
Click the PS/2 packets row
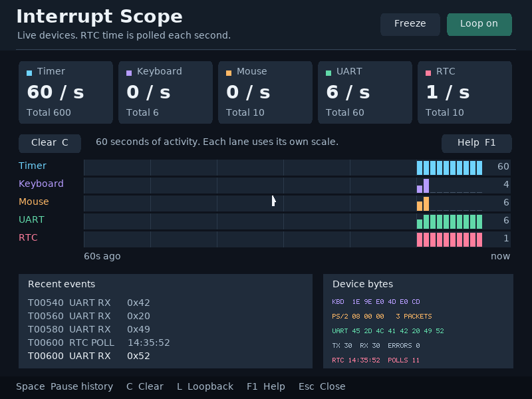[382, 317]
